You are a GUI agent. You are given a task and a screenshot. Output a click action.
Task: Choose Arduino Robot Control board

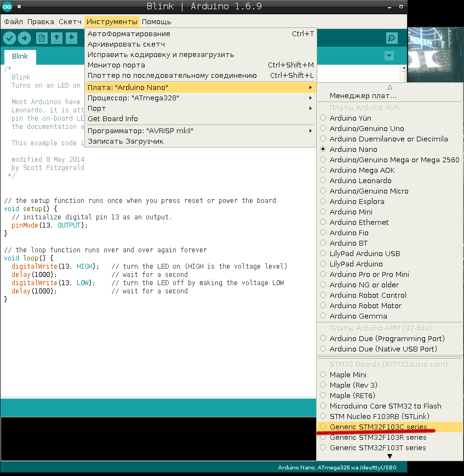pyautogui.click(x=390, y=295)
